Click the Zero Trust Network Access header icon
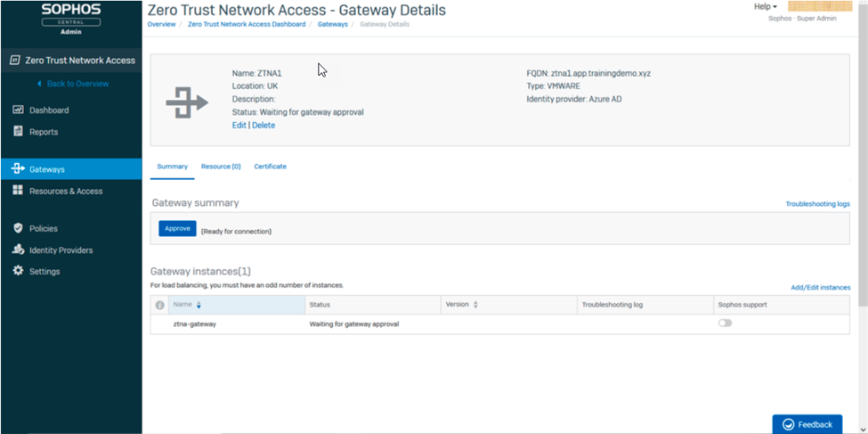Viewport: 868px width, 434px height. pos(15,60)
